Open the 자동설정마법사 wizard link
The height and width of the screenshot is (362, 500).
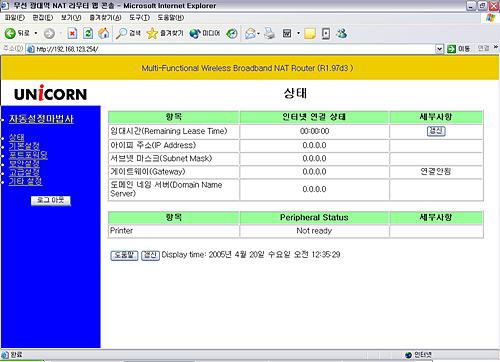pyautogui.click(x=41, y=119)
